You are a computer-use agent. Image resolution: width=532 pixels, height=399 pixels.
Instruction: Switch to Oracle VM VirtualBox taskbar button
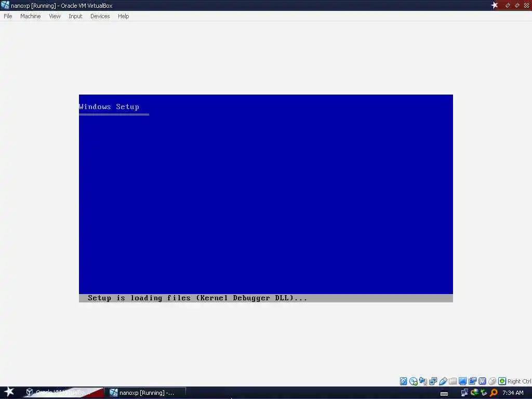[63, 393]
